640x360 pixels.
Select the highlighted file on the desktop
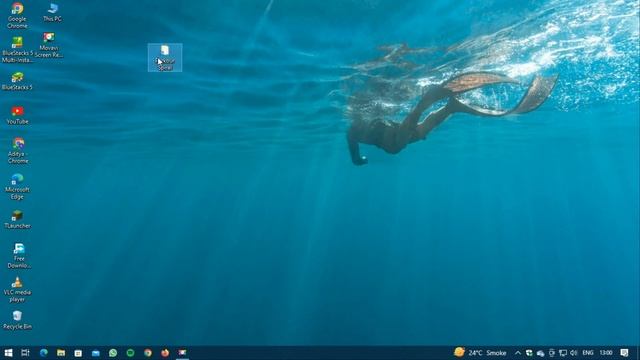(x=165, y=58)
